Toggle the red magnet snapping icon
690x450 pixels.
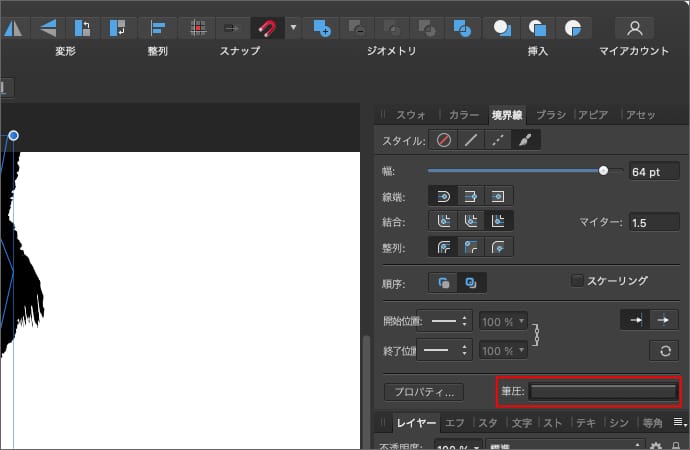pyautogui.click(x=267, y=27)
